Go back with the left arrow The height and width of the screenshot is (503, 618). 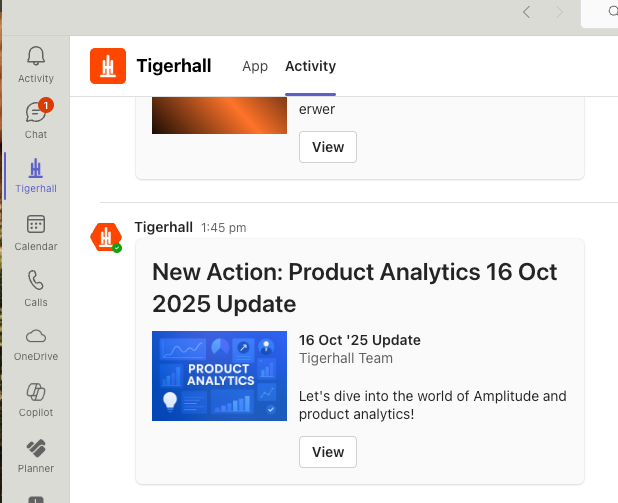pos(526,12)
